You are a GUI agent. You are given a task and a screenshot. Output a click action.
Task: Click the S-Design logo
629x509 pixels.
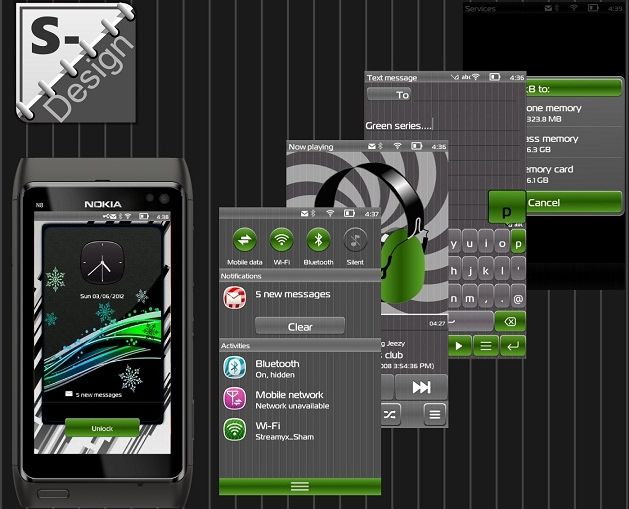point(75,63)
